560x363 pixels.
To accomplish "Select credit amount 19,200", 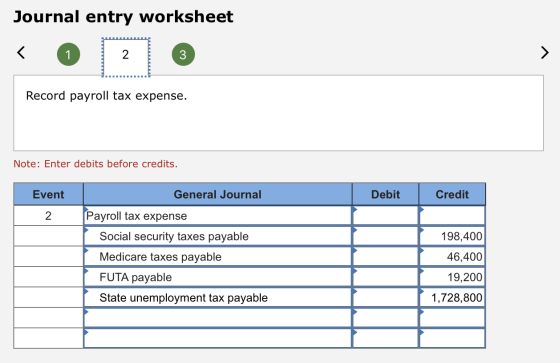I will (x=452, y=277).
